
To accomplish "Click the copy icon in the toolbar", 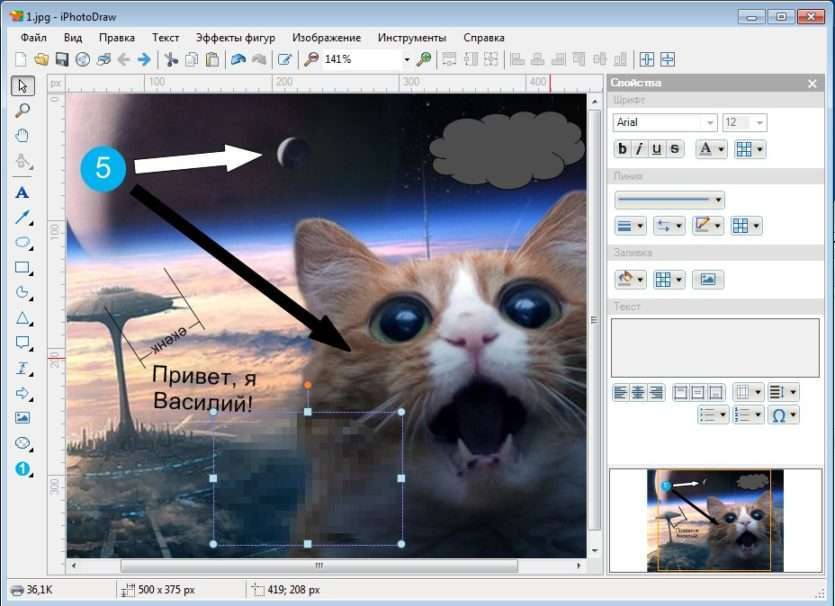I will 191,59.
